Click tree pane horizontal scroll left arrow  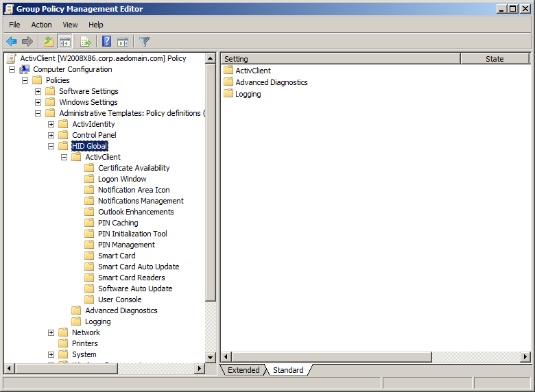9,368
